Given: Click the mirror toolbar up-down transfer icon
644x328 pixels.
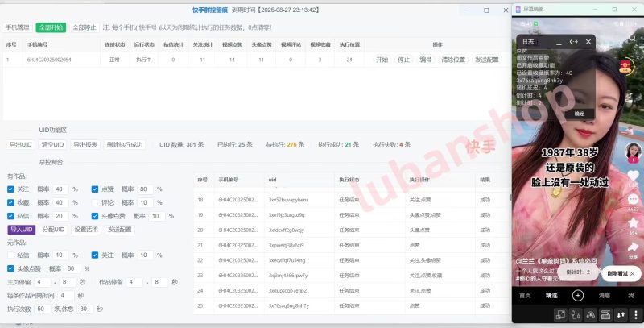Looking at the screenshot, I should tap(621, 315).
